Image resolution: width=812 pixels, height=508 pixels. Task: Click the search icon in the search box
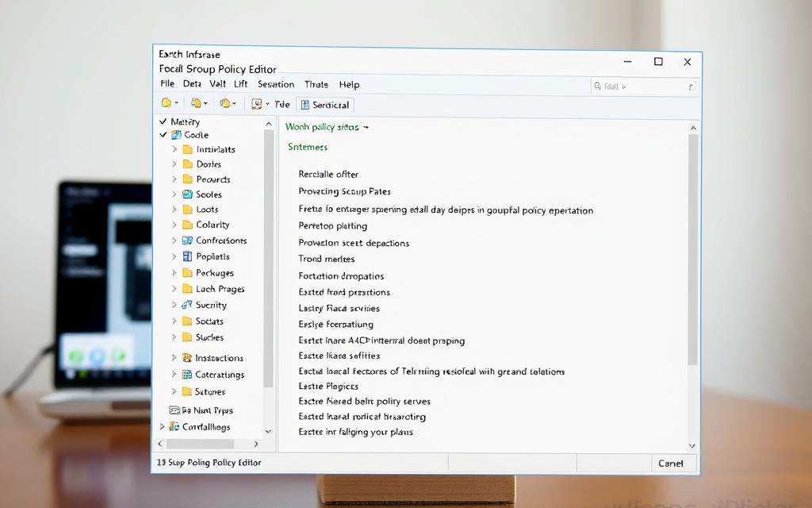tap(598, 86)
